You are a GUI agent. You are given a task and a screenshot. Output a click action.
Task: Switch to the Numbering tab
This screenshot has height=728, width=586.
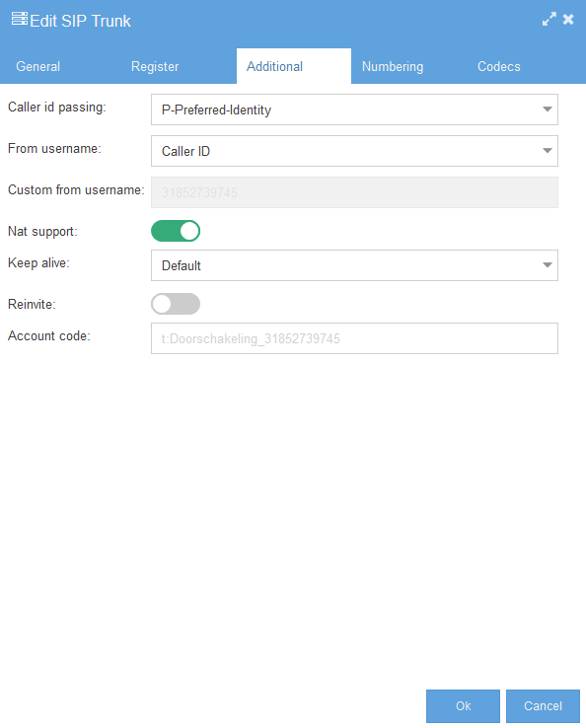point(393,66)
